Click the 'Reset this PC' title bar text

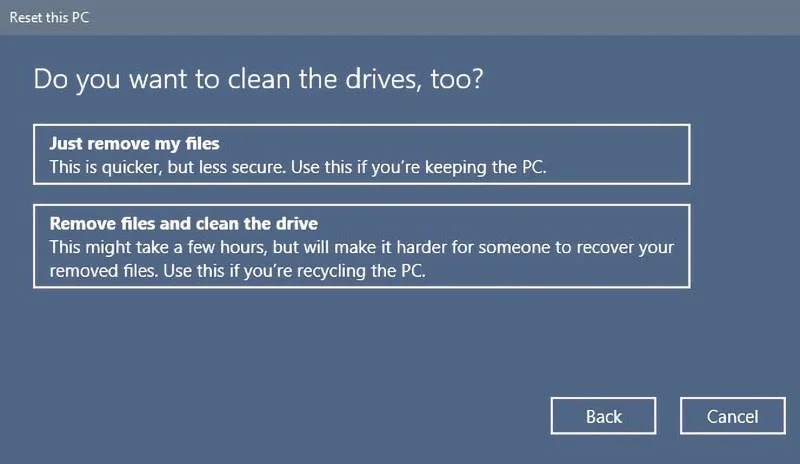coord(49,17)
